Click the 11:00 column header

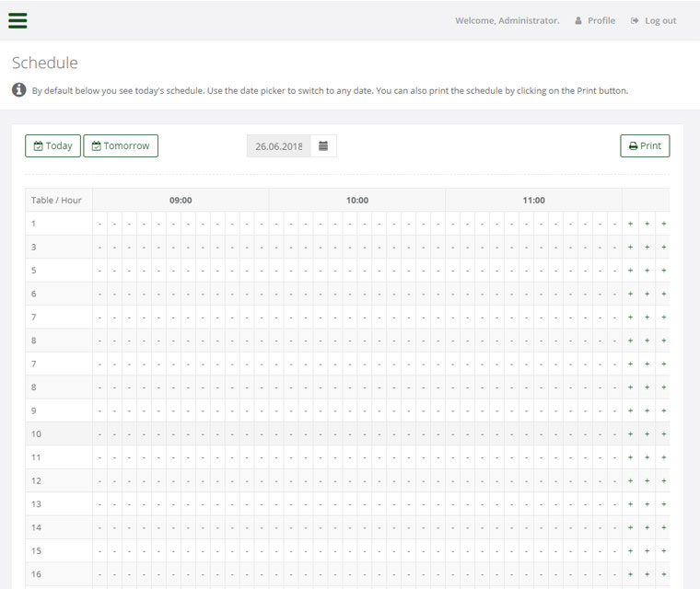pos(533,201)
